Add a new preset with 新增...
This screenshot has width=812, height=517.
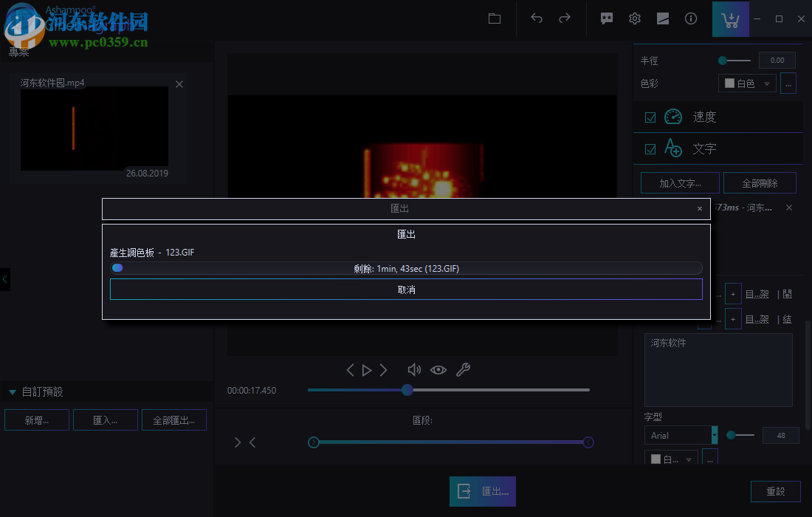[x=37, y=420]
